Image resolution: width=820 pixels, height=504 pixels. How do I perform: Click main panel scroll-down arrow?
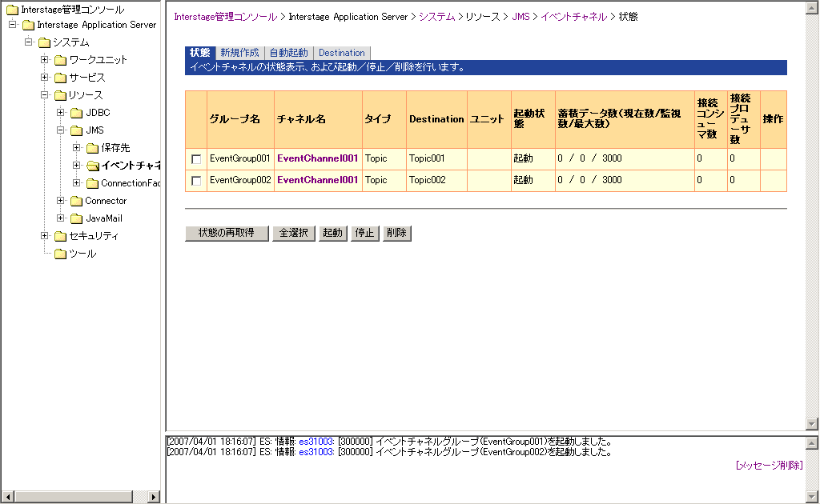(x=812, y=423)
